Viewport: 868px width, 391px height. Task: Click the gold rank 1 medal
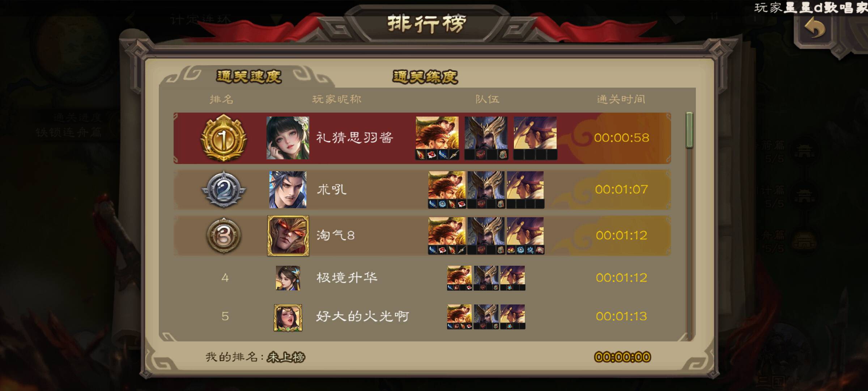tap(224, 138)
